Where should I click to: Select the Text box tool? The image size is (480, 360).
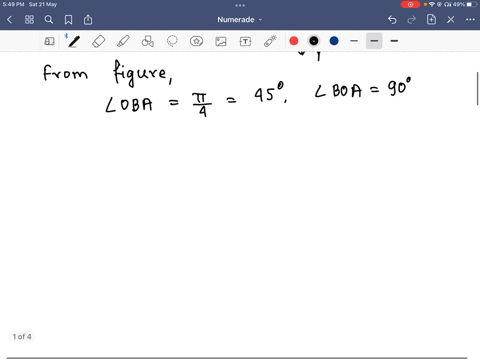point(245,41)
